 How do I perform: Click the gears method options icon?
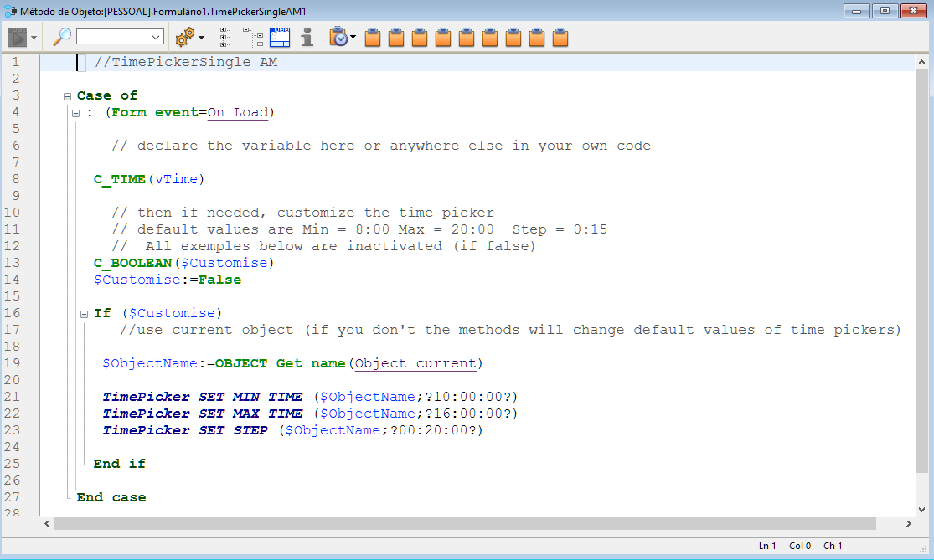(183, 37)
